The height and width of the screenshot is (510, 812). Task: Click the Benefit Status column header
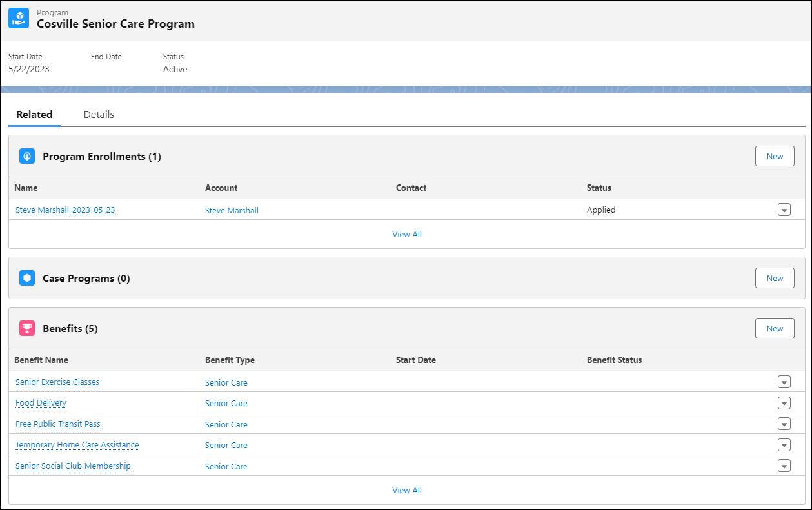pos(615,360)
